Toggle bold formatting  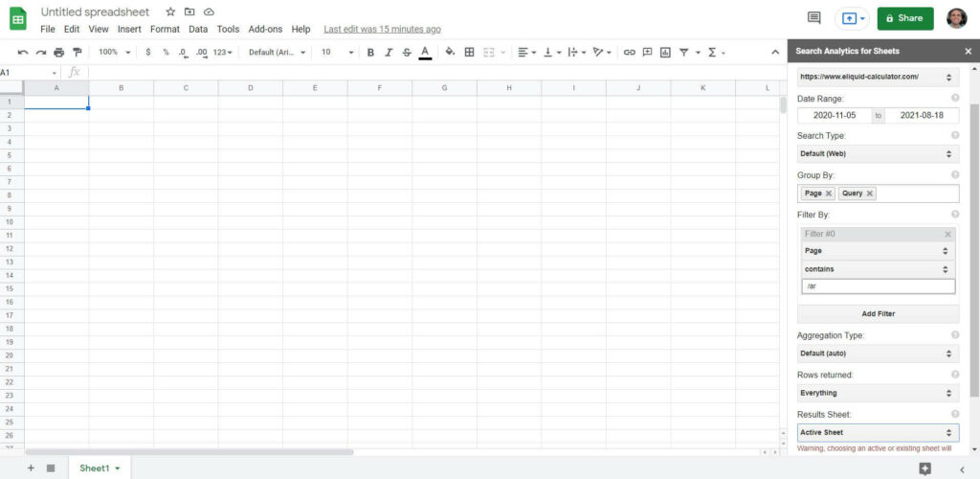[x=370, y=52]
